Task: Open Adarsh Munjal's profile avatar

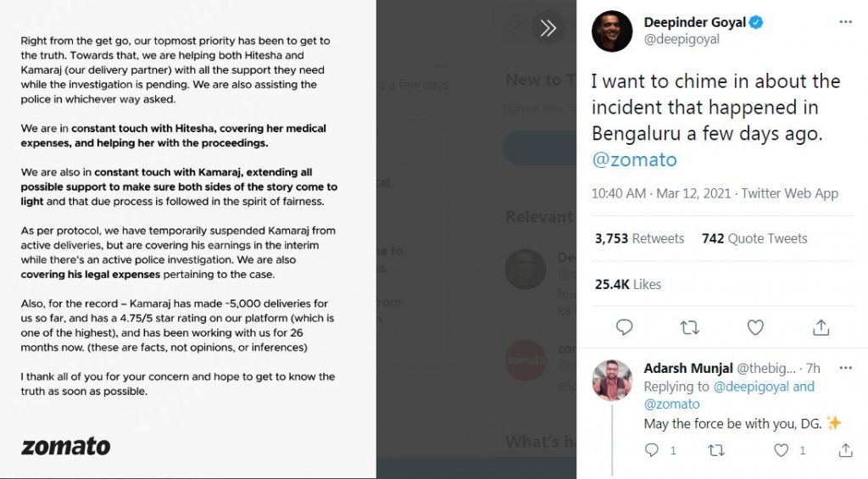Action: point(612,381)
